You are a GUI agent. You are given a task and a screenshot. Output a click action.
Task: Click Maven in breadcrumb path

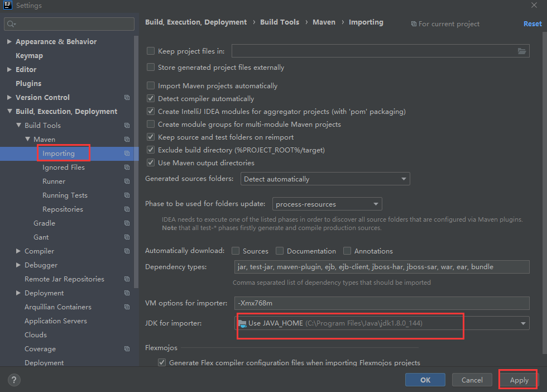point(324,22)
